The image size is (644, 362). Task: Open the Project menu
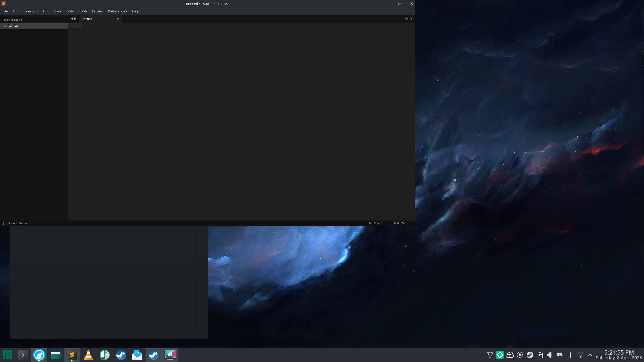(97, 11)
